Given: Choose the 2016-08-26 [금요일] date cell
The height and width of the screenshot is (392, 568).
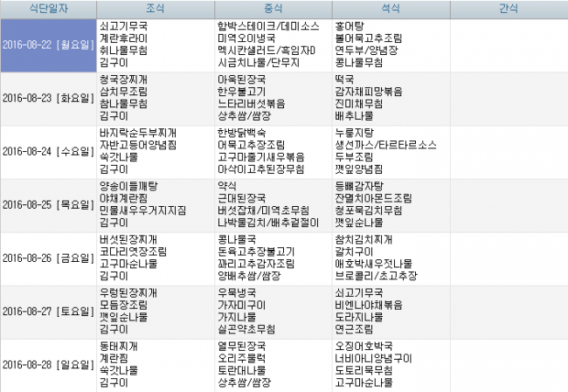Looking at the screenshot, I should [x=47, y=258].
